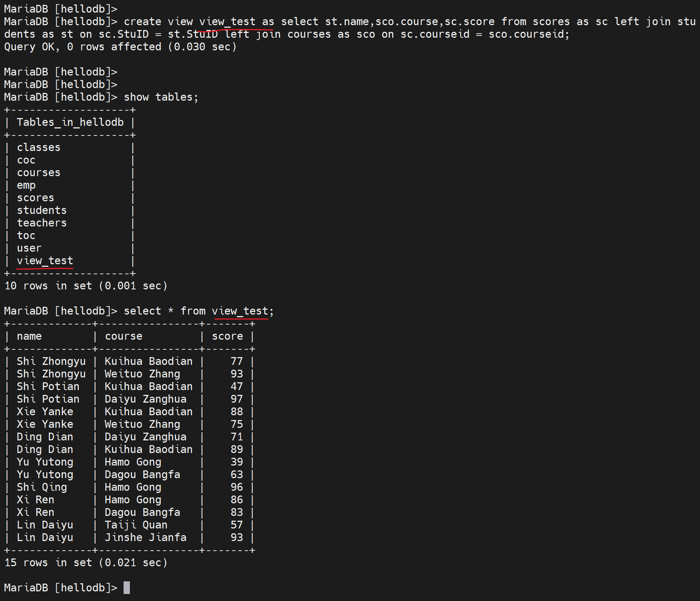Click "students" in the tables list
The width and height of the screenshot is (700, 601).
click(41, 211)
